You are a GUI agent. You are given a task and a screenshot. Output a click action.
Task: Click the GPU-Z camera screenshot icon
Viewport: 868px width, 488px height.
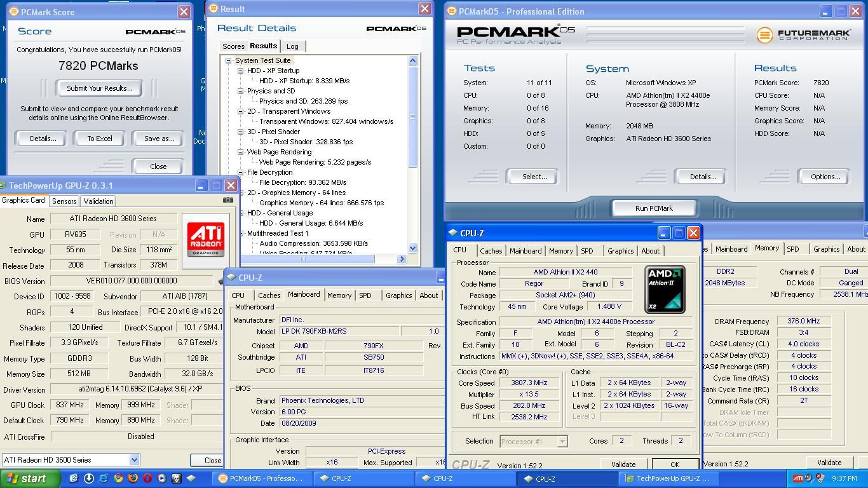pos(227,200)
